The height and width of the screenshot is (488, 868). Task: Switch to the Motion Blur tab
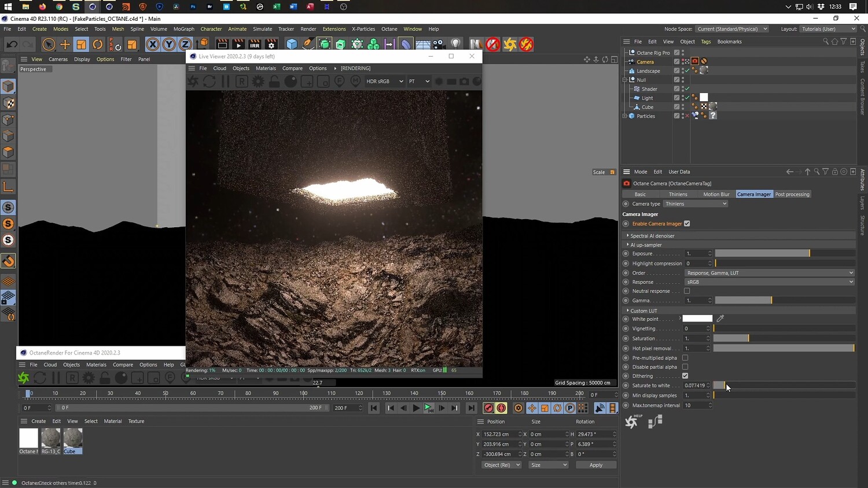point(716,194)
